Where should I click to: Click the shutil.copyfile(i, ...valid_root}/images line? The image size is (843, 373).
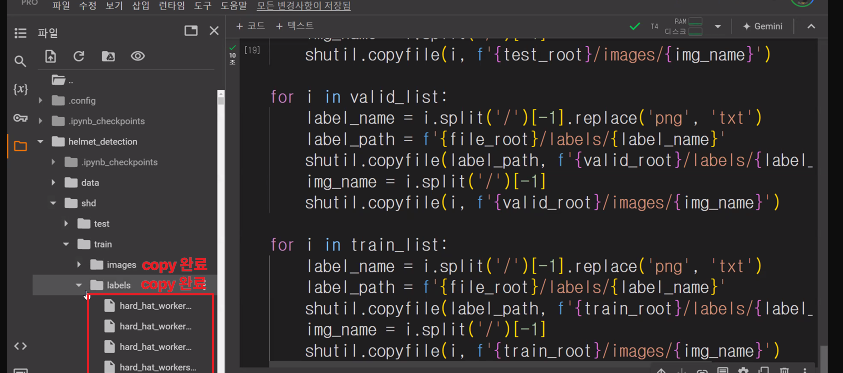[x=542, y=203]
